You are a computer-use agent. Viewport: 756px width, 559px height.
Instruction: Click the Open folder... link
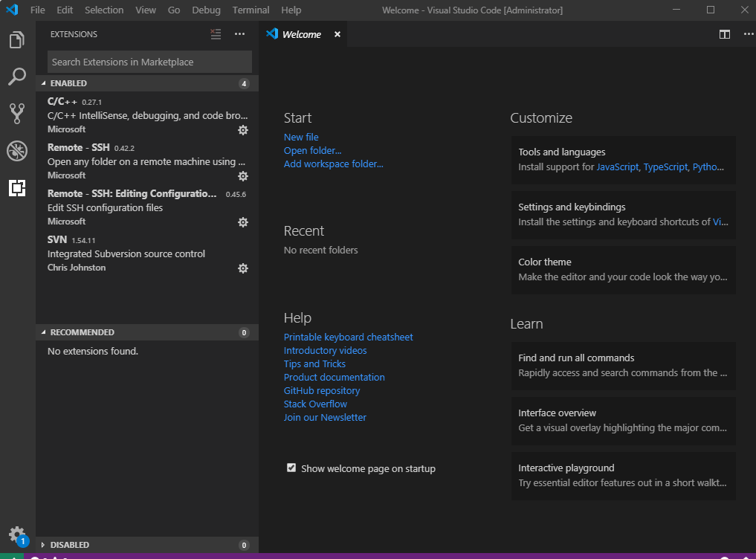312,150
